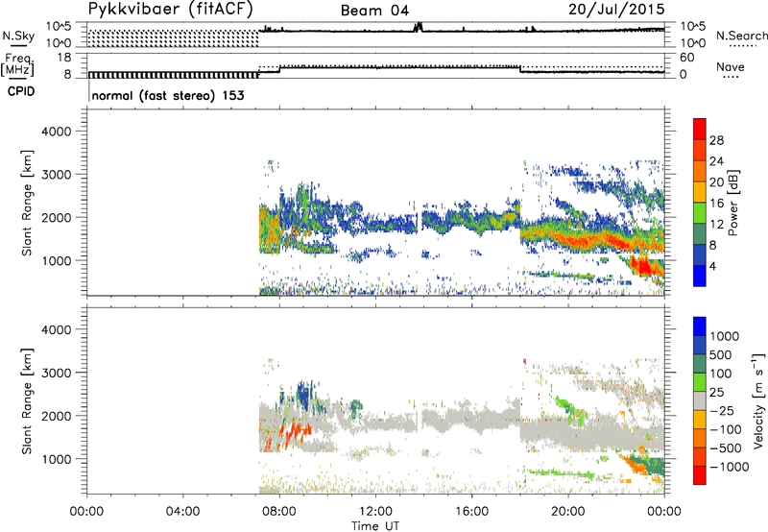Click the 'Freq. [MHz]' axis label

(x=18, y=65)
